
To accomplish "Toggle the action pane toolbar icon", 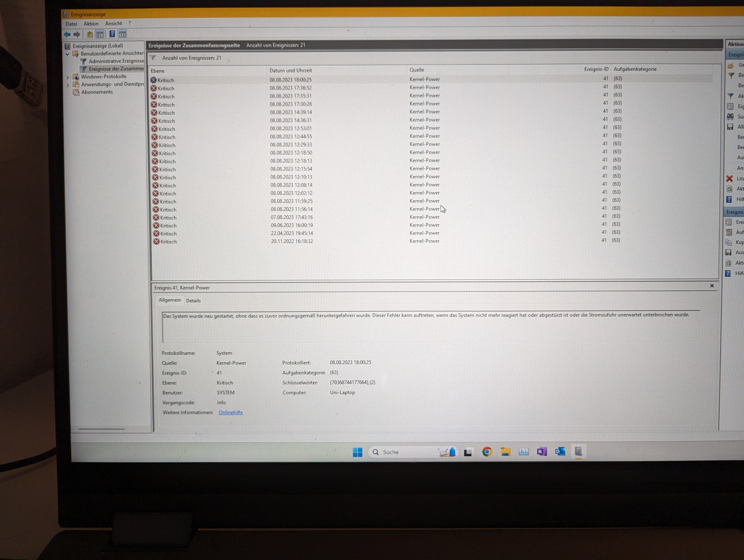I will [123, 34].
